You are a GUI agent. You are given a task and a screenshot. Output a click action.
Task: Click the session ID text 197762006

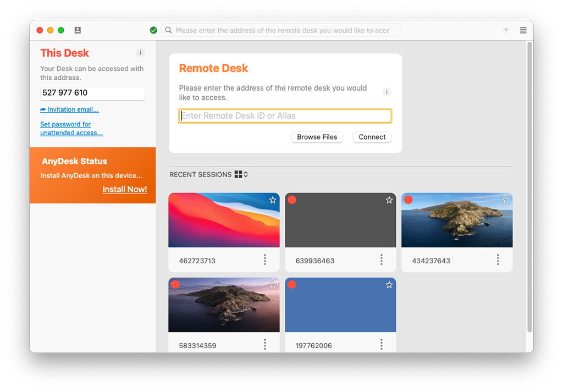pyautogui.click(x=314, y=346)
